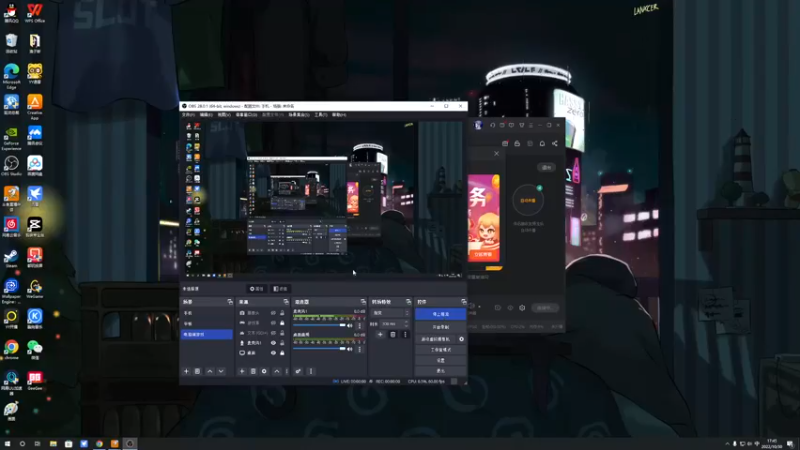The width and height of the screenshot is (800, 450).
Task: Toggle lock on the desktop display source
Action: (x=282, y=353)
